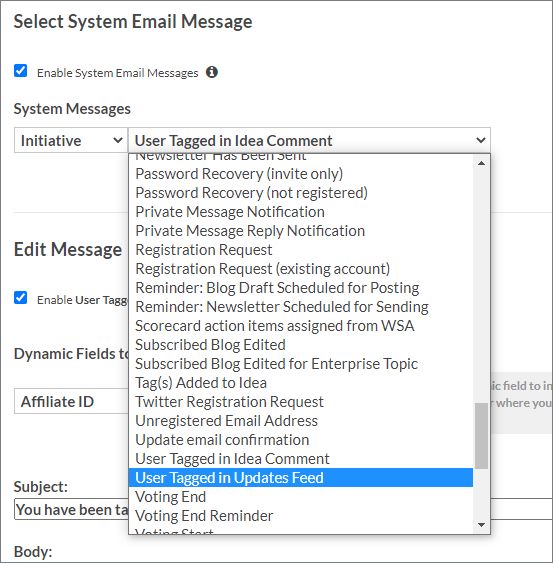Pick Reminder: Newsletter Scheduled for Sending

click(x=301, y=307)
